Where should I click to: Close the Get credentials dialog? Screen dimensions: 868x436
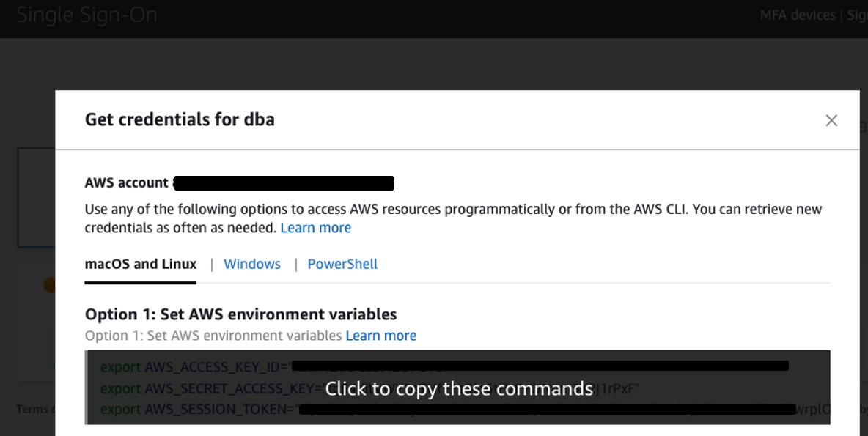pyautogui.click(x=831, y=121)
